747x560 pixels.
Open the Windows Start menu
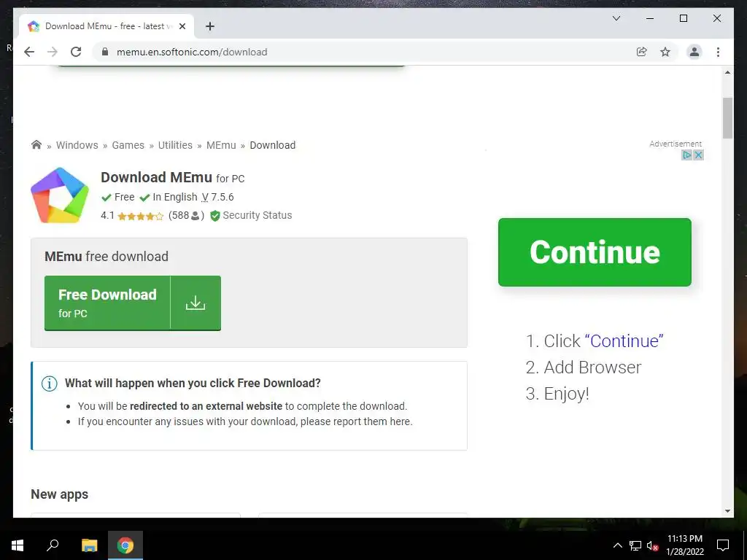[18, 545]
